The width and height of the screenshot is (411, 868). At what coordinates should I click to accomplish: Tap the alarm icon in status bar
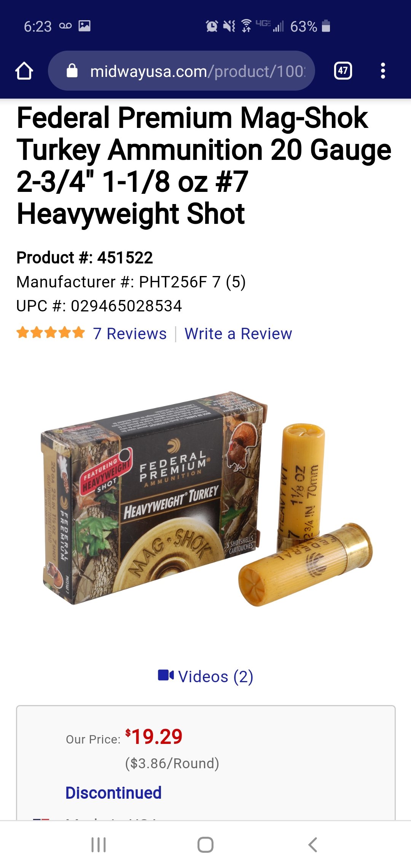pyautogui.click(x=212, y=26)
